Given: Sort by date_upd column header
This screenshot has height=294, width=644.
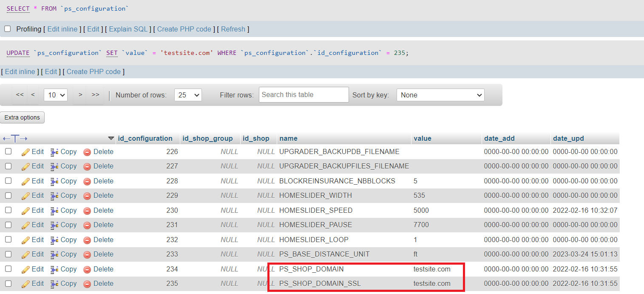Looking at the screenshot, I should 568,138.
